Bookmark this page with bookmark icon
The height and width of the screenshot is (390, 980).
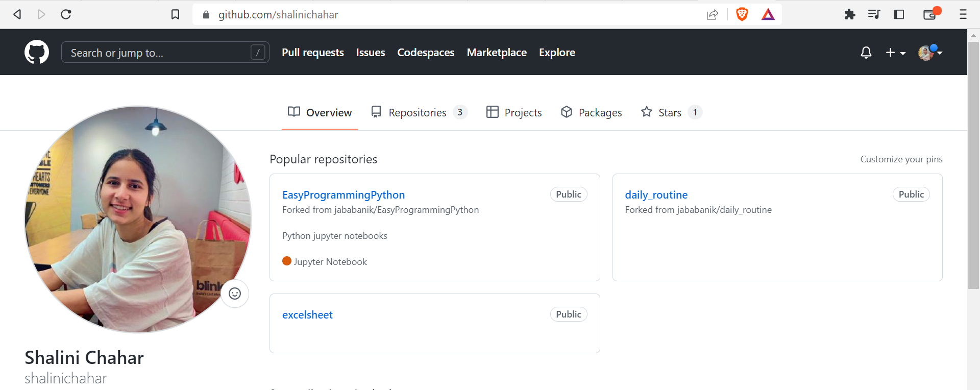(x=175, y=14)
